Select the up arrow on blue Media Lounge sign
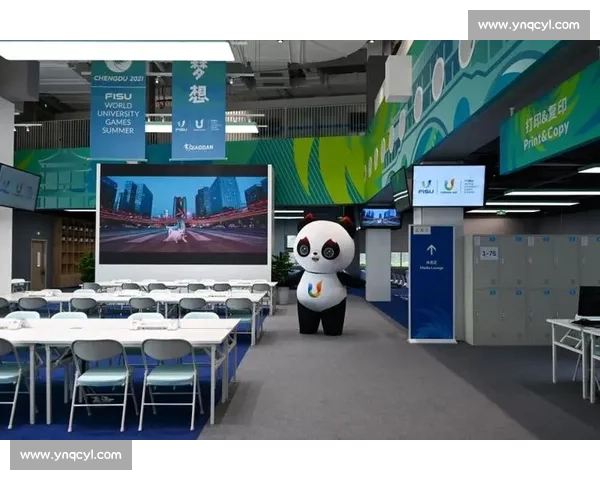This screenshot has width=600, height=480. [x=431, y=250]
